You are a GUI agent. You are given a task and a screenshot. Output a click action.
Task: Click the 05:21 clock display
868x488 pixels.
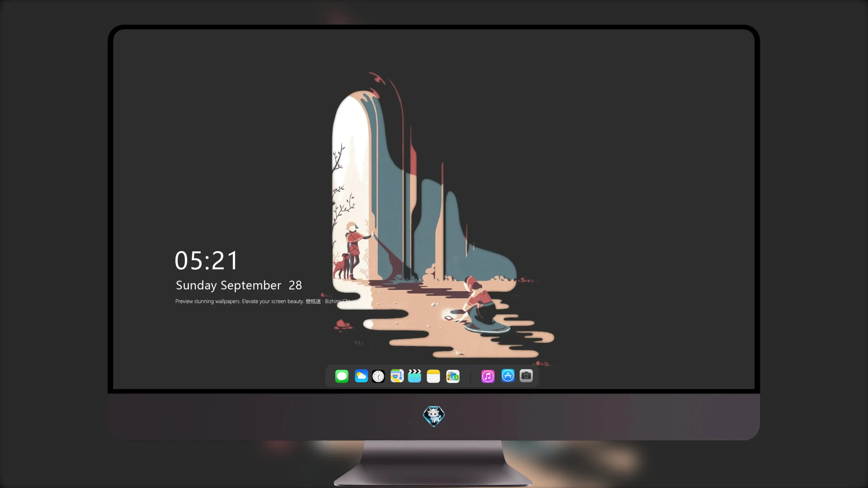pos(206,260)
